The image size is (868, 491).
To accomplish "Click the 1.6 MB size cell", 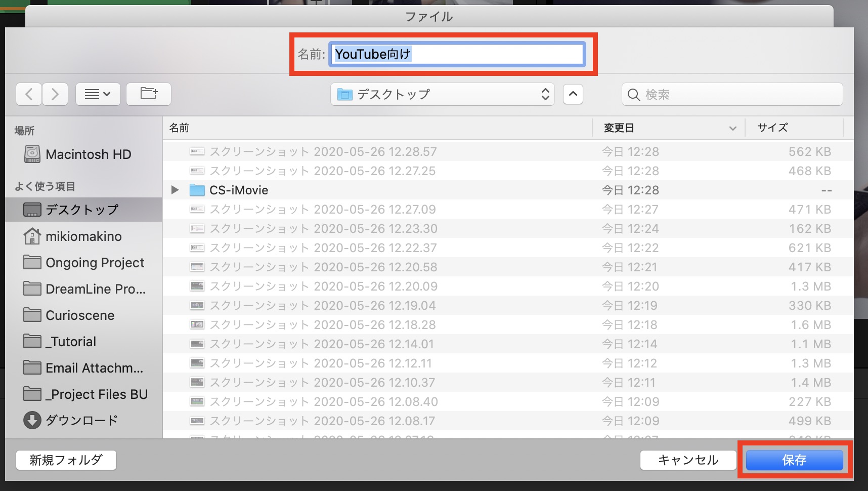I will click(811, 324).
